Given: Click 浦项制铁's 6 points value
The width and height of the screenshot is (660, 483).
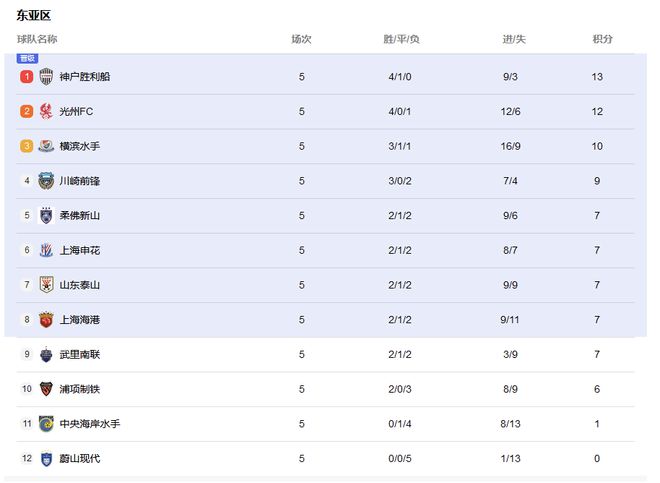Looking at the screenshot, I should tap(597, 389).
